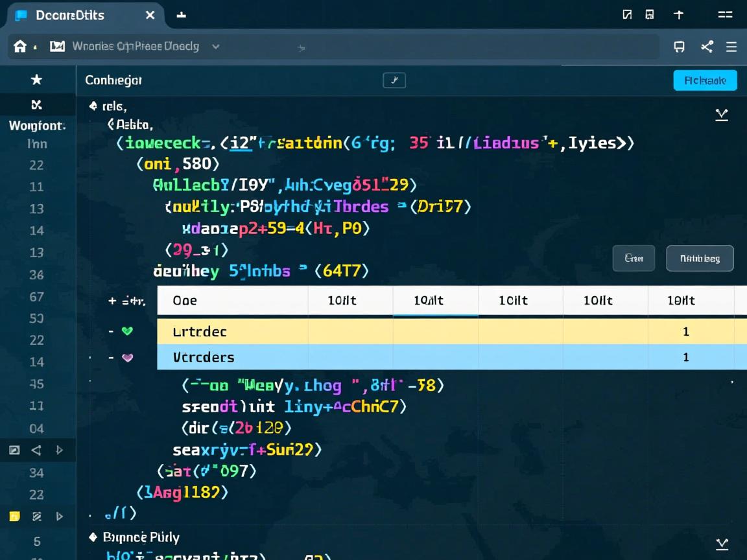Click the star icon in the sidebar
This screenshot has height=560, width=747.
click(x=37, y=80)
